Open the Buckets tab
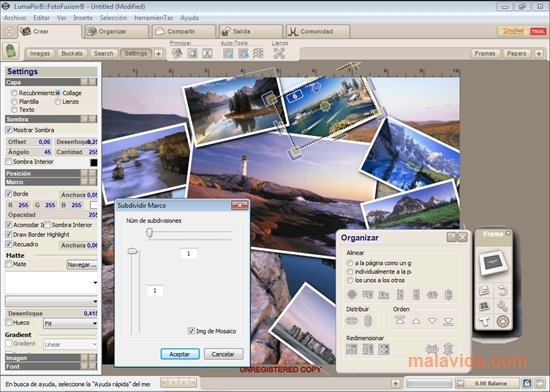Image resolution: width=550 pixels, height=392 pixels. pos(72,53)
